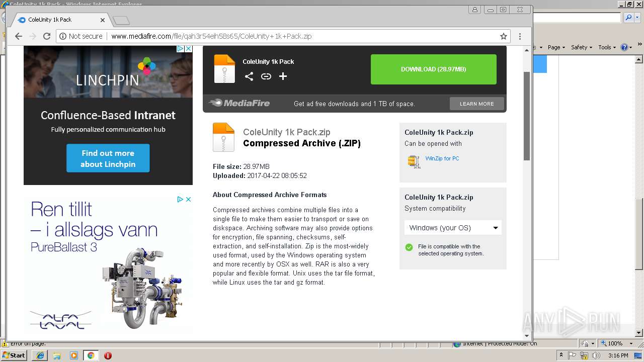Screen dimensions: 644x362
Task: Open the Windows Start menu
Action: [x=14, y=355]
